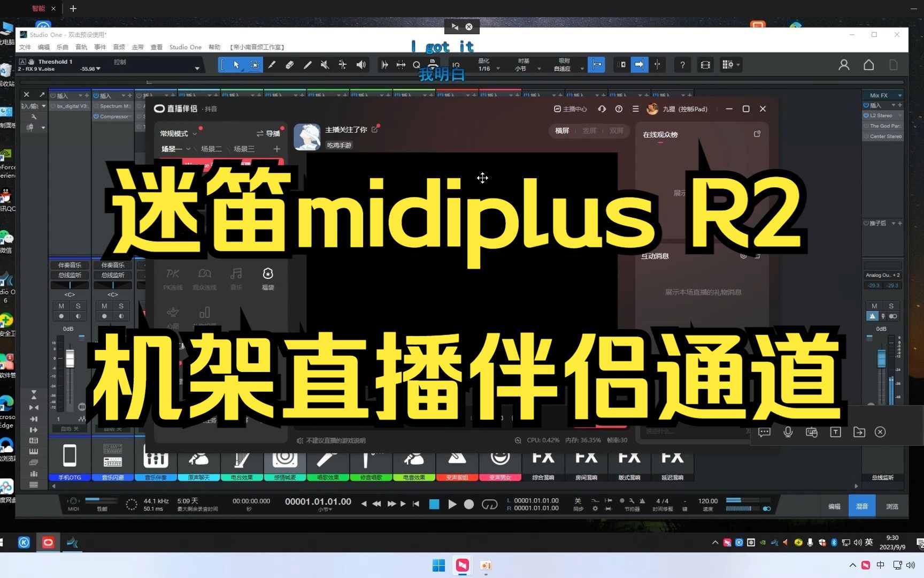The image size is (924, 578).
Task: Select the Listen speaker tool
Action: click(x=361, y=65)
